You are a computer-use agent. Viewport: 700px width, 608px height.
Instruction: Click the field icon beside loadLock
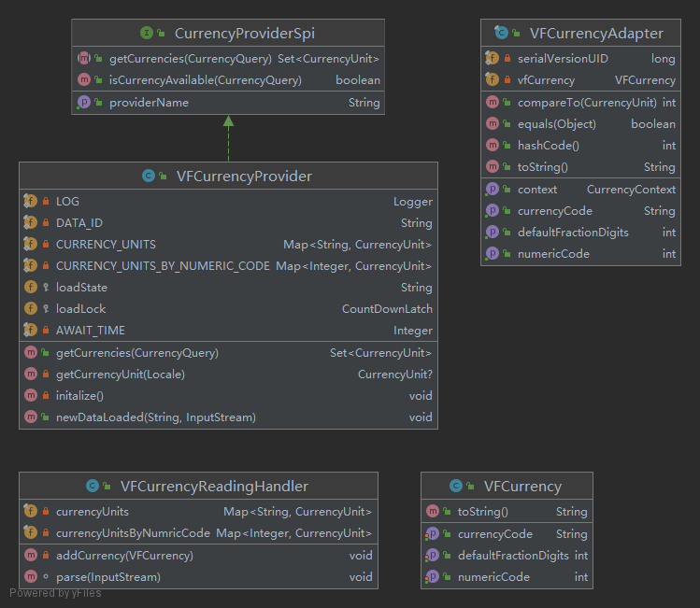coord(30,308)
